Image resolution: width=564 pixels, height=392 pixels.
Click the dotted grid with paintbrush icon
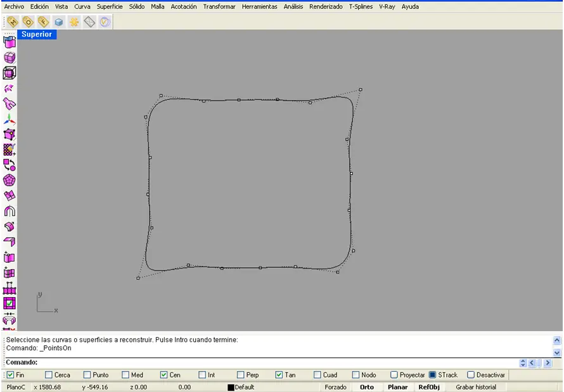(x=10, y=150)
